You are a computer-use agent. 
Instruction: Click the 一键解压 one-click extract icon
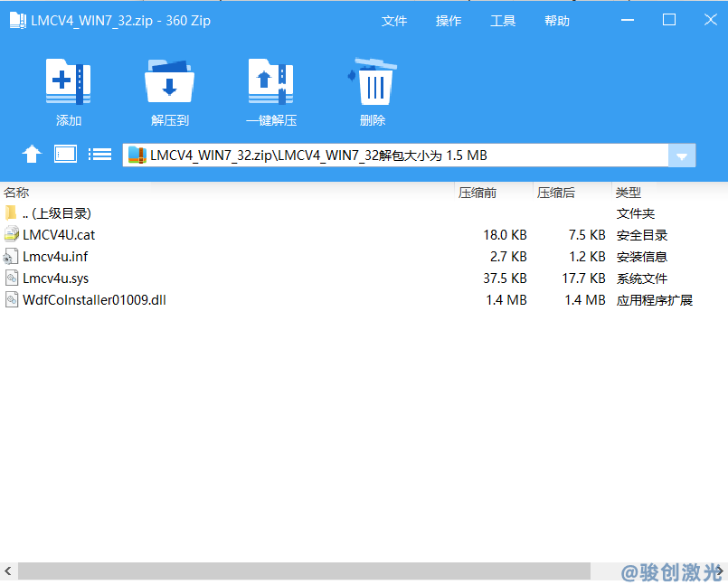tap(270, 81)
